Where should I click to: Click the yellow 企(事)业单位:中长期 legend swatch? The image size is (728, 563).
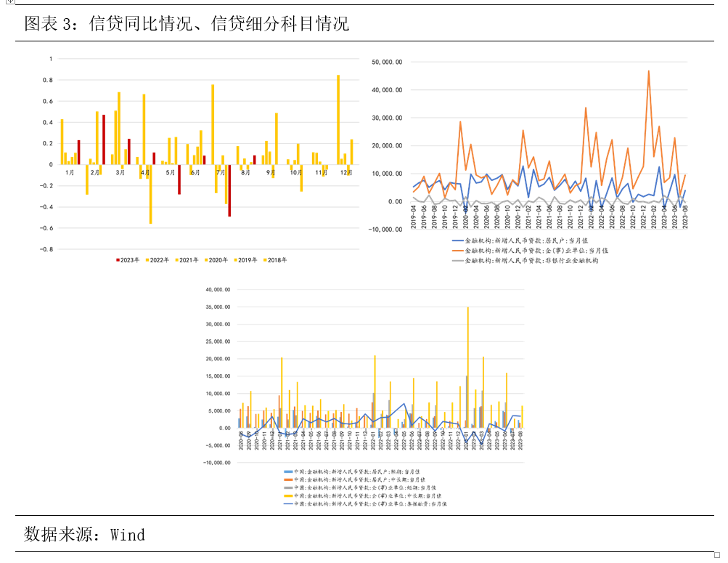[287, 495]
